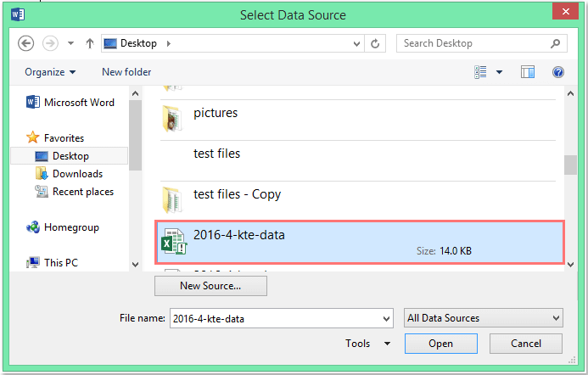Open help with the question mark icon

coord(558,72)
